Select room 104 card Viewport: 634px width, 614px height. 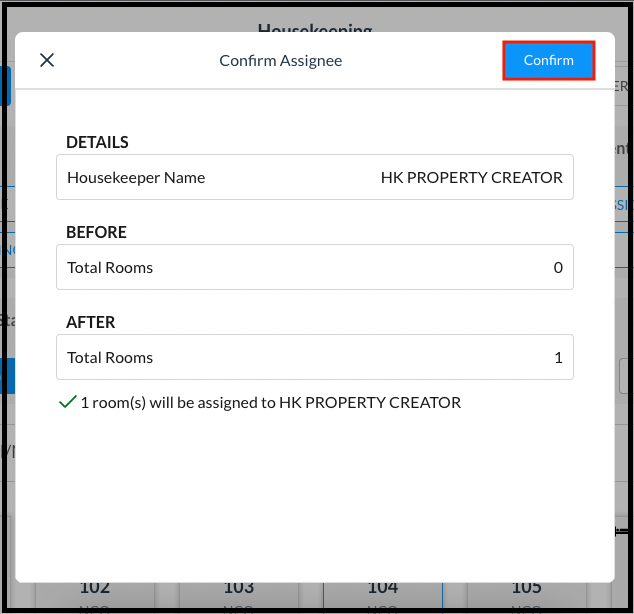[x=383, y=593]
